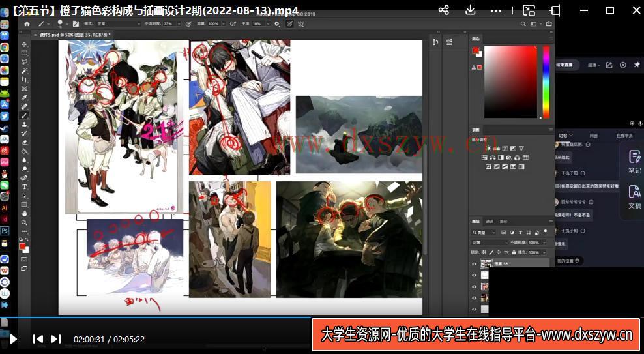The width and height of the screenshot is (644, 354).
Task: Click the video download icon
Action: 470,10
